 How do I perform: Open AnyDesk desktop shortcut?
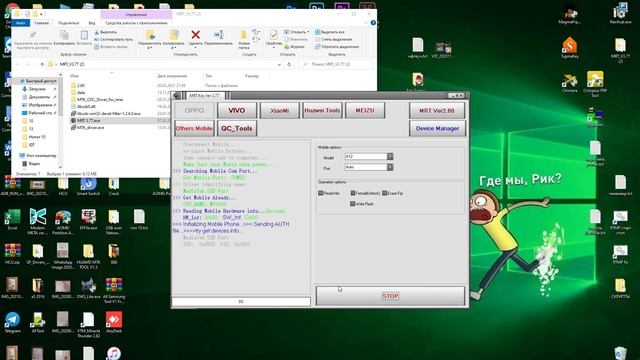coord(114,323)
